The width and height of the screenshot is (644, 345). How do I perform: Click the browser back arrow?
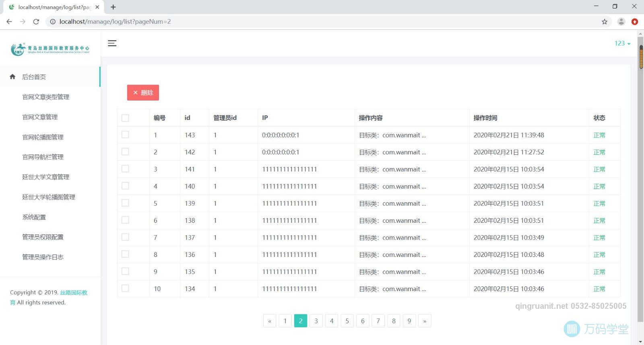[9, 22]
